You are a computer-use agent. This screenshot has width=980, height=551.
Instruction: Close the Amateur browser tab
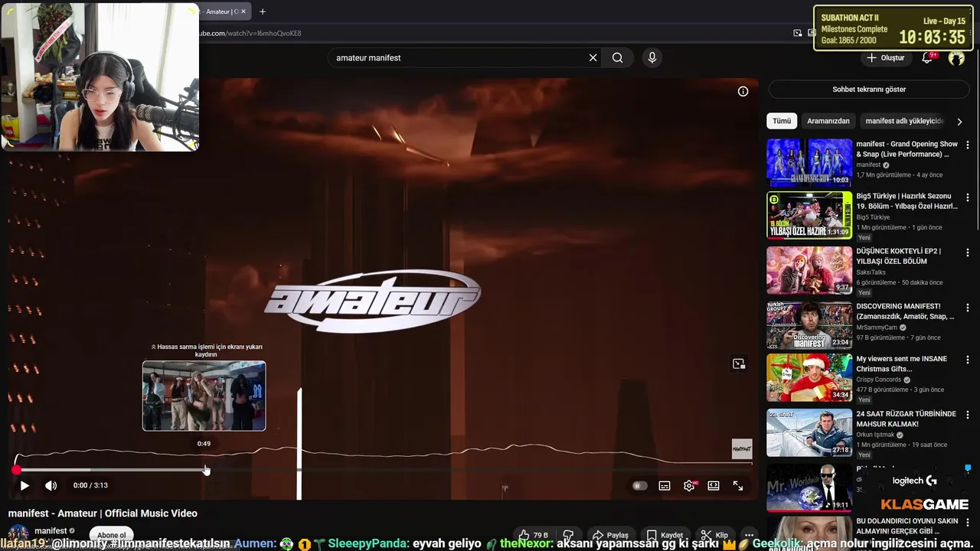click(x=243, y=11)
